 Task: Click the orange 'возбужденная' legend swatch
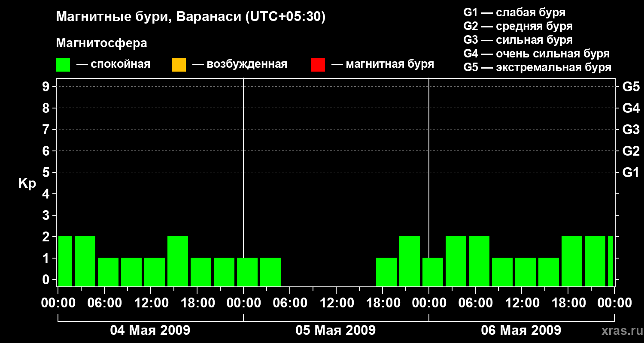click(179, 64)
